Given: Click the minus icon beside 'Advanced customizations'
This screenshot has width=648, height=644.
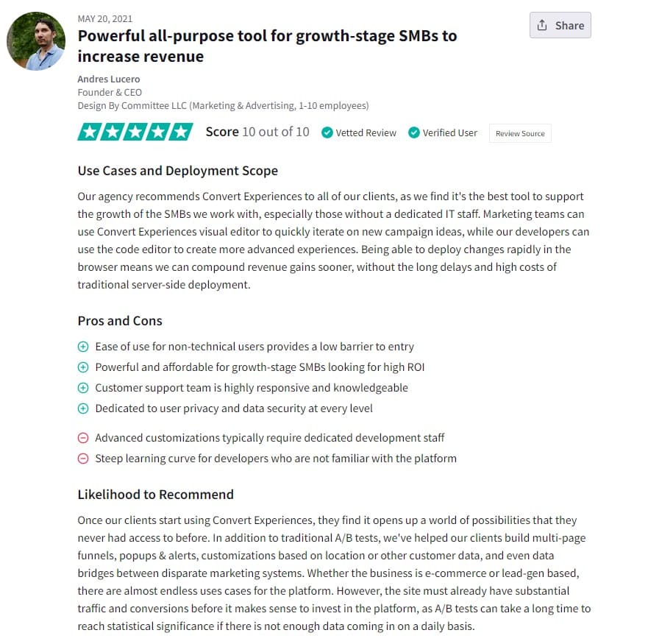Looking at the screenshot, I should pos(83,438).
